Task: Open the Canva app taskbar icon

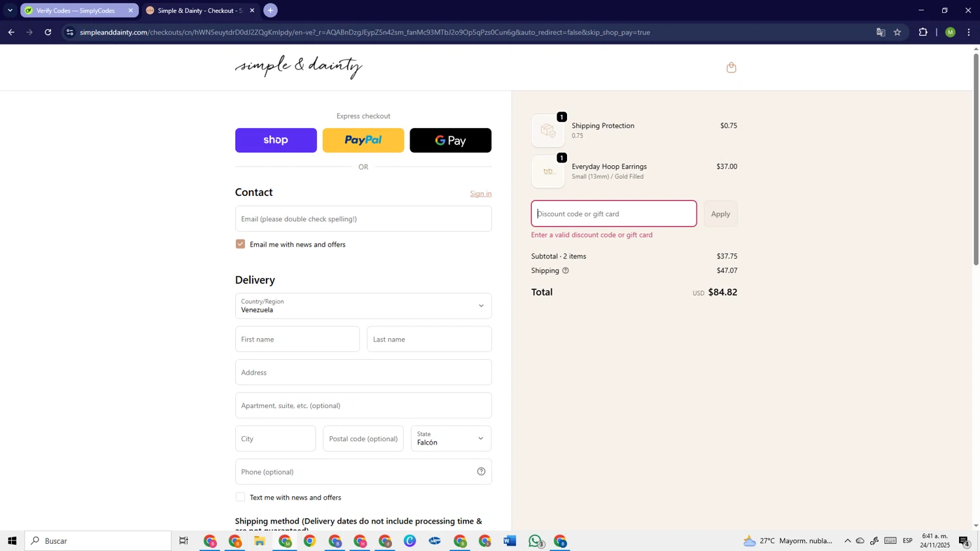Action: pos(410,541)
